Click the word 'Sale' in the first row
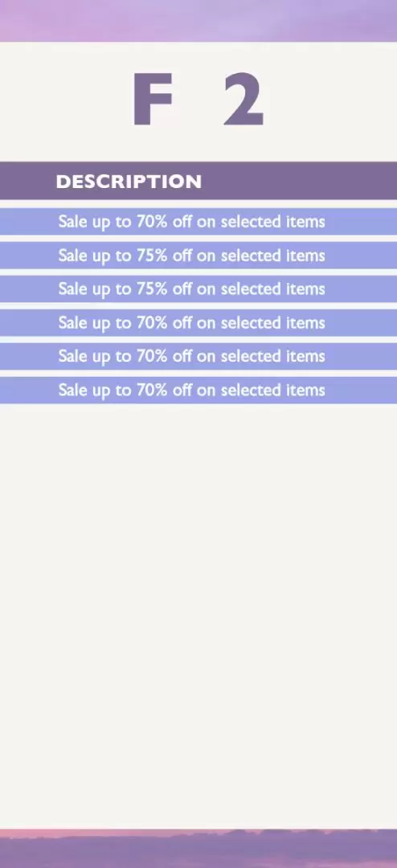Screen dimensions: 397x868 72,222
